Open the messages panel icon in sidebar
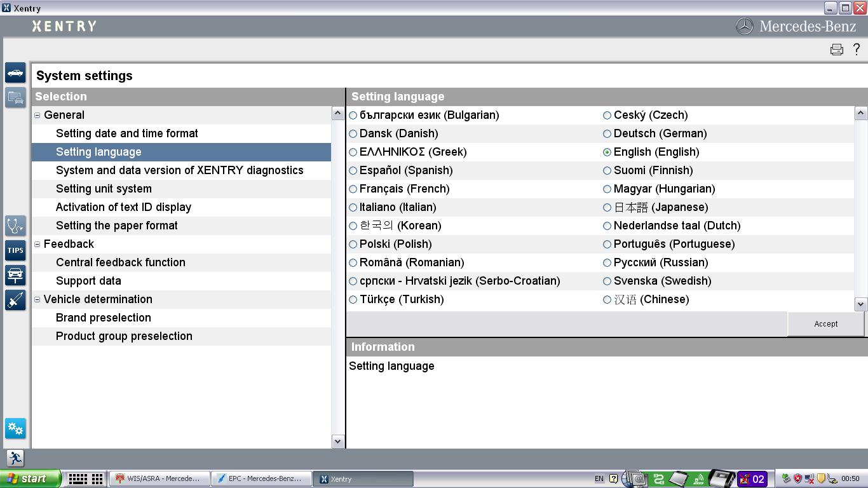 (x=15, y=98)
